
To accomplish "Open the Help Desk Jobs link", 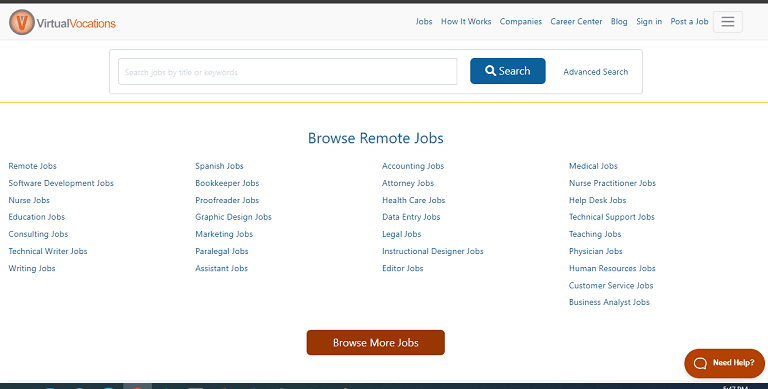I will [x=598, y=200].
